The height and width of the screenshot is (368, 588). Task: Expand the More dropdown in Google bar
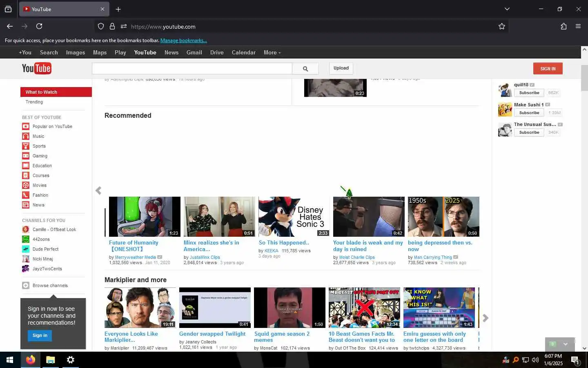272,52
